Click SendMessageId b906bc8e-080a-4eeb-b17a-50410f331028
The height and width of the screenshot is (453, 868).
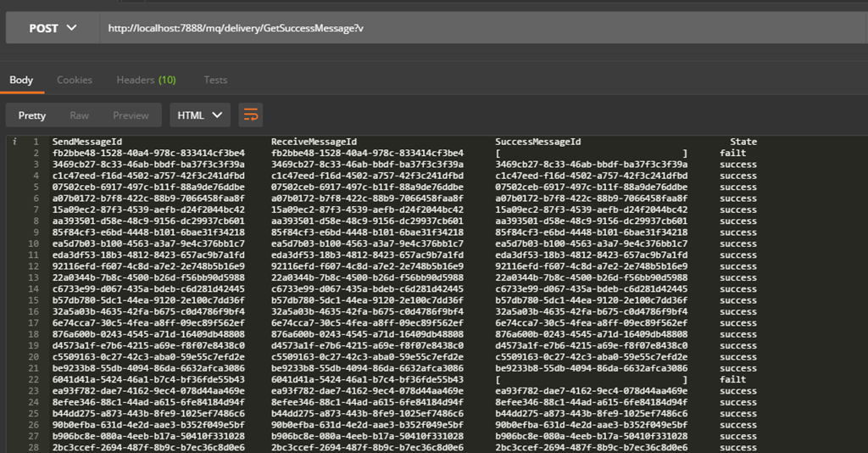[x=148, y=436]
